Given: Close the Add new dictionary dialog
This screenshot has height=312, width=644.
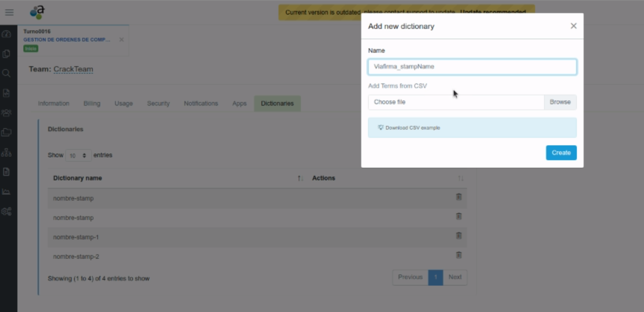Looking at the screenshot, I should tap(573, 26).
